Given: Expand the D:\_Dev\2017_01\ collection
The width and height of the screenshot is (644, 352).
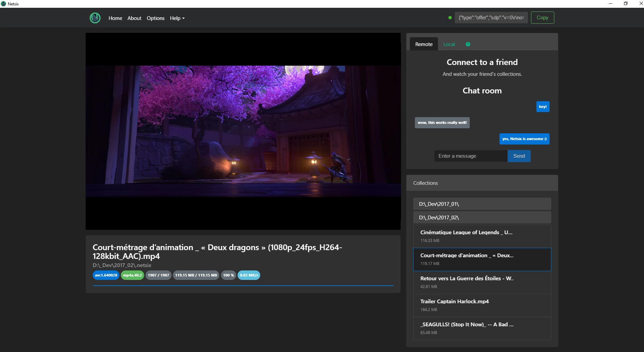Looking at the screenshot, I should click(482, 204).
